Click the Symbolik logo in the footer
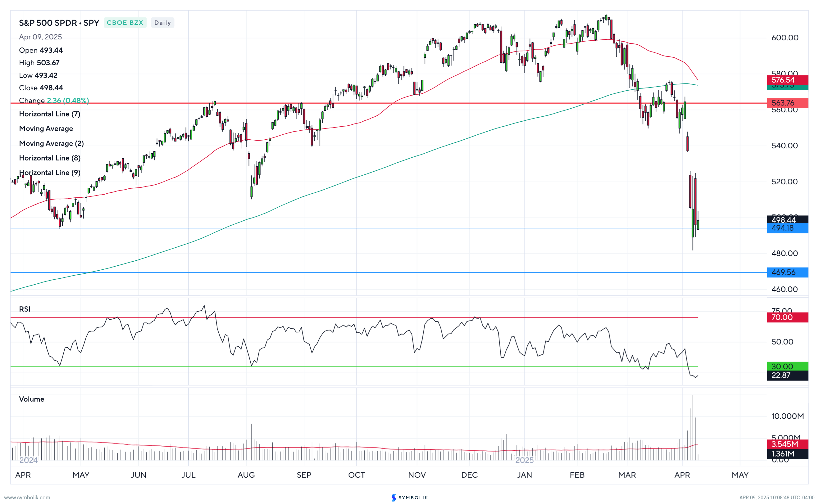 [x=410, y=497]
